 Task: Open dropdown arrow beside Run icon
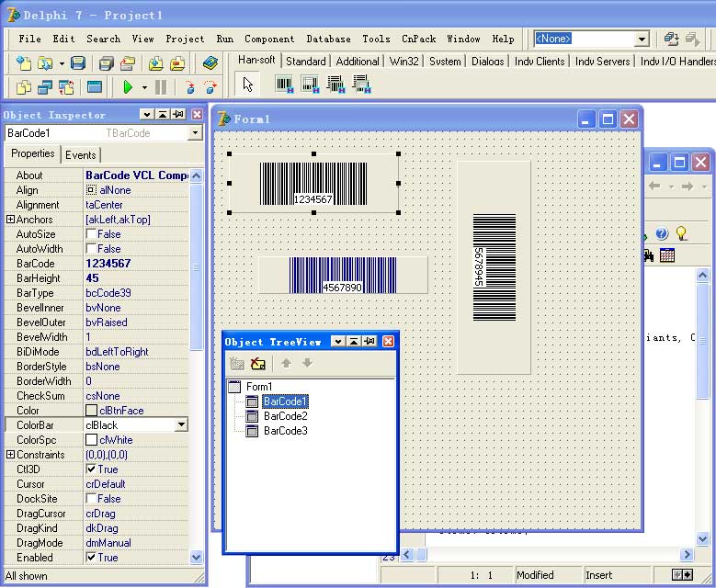point(144,87)
